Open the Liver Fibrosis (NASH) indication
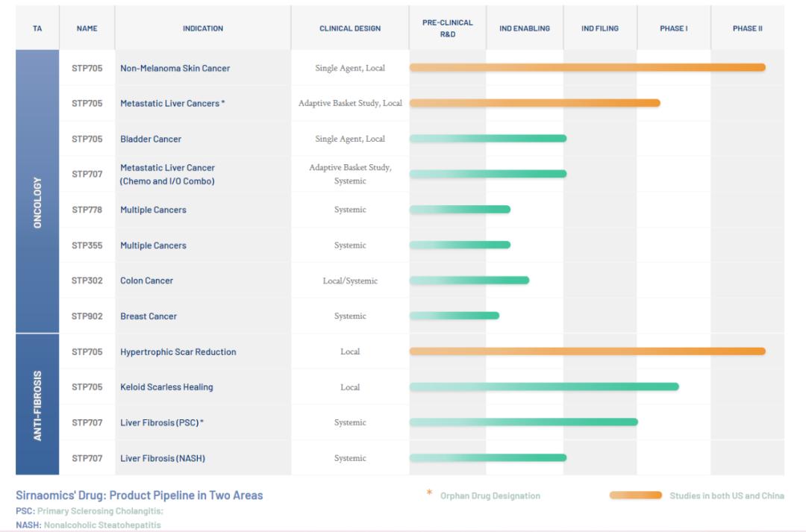The height and width of the screenshot is (532, 806). point(163,458)
